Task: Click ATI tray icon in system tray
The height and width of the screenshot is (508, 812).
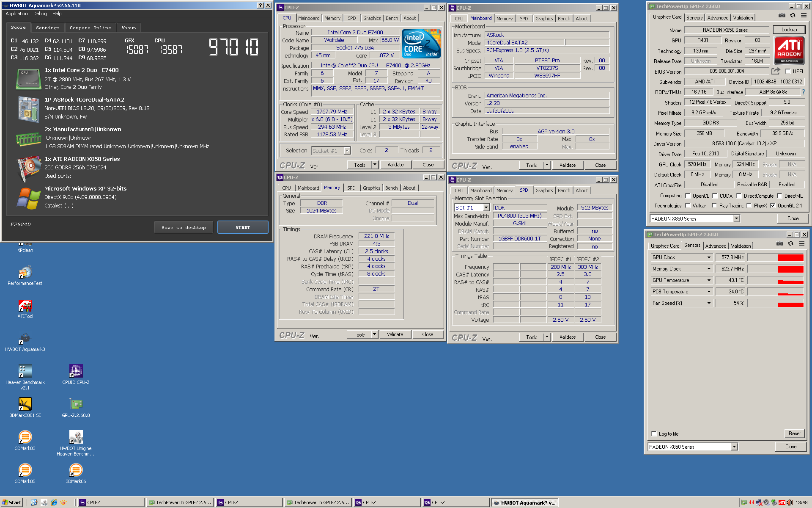Action: 782,502
